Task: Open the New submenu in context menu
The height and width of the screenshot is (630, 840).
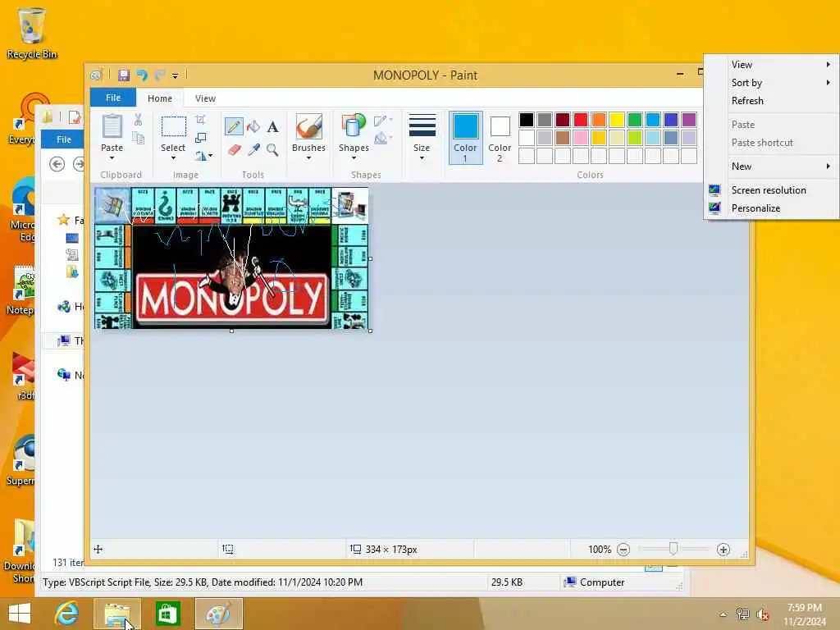Action: [x=771, y=166]
